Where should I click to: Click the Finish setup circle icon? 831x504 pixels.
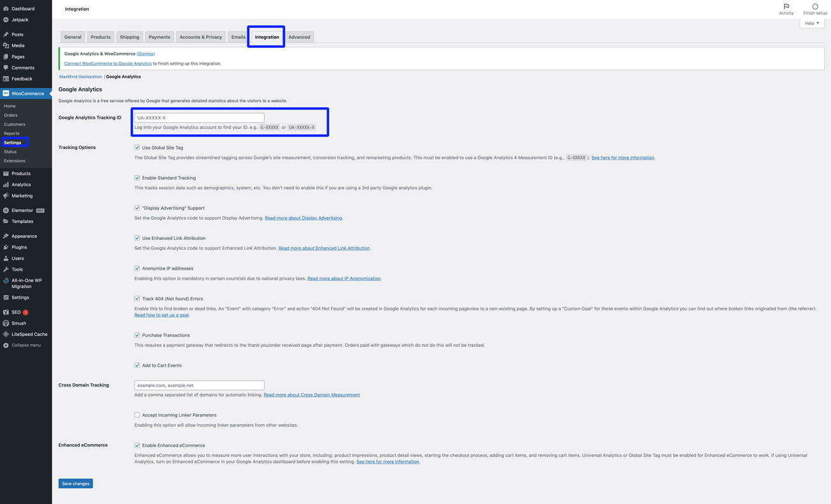[x=815, y=6]
